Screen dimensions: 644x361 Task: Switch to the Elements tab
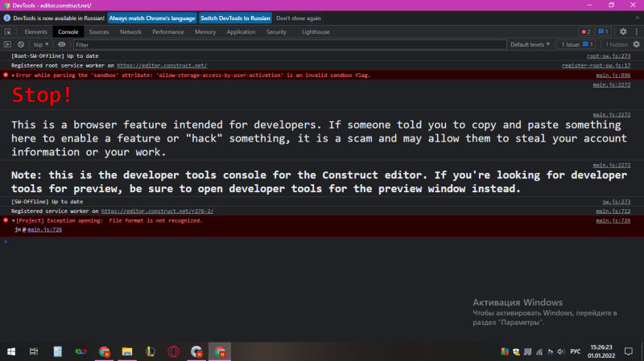pos(35,31)
